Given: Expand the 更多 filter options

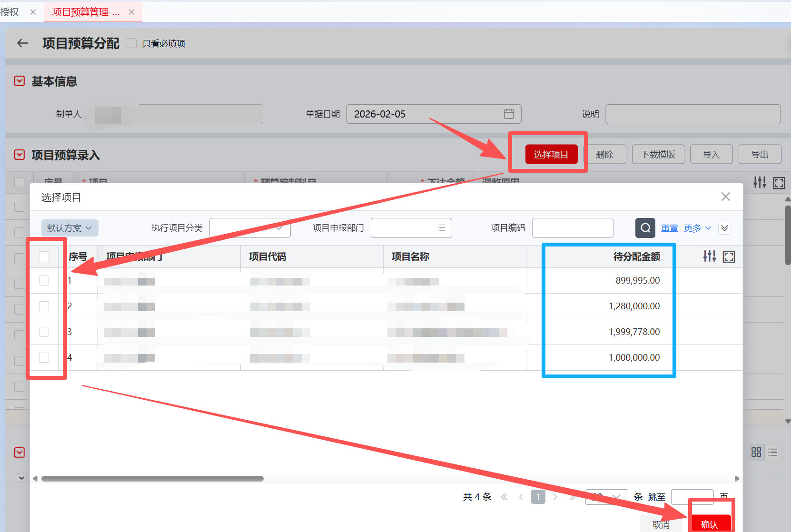Looking at the screenshot, I should point(697,228).
